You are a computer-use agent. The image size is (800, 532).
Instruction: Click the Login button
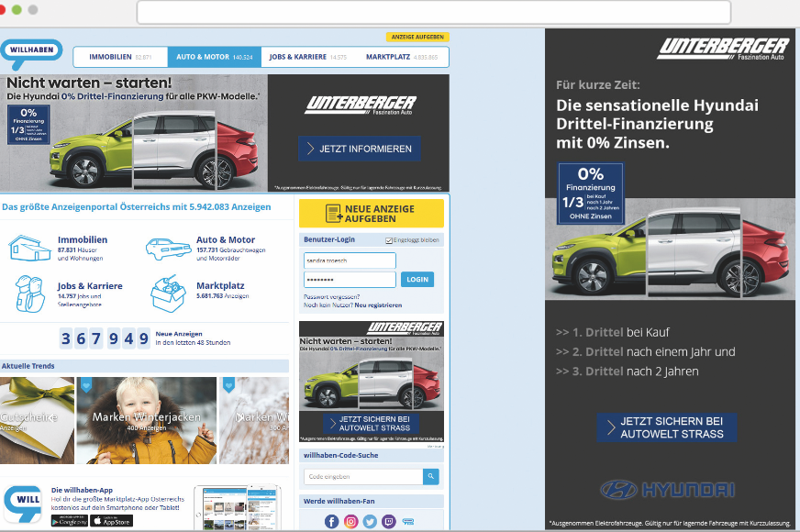(417, 280)
